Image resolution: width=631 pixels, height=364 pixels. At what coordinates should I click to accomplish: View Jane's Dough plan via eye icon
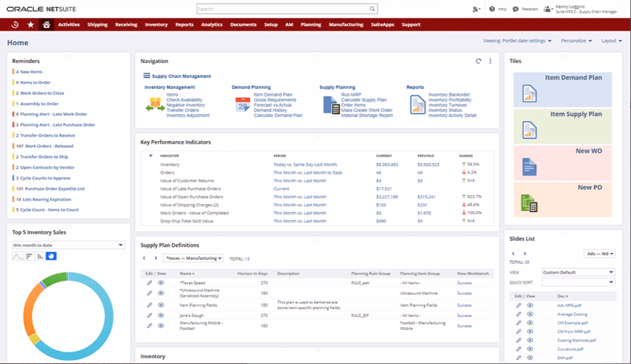tap(161, 316)
